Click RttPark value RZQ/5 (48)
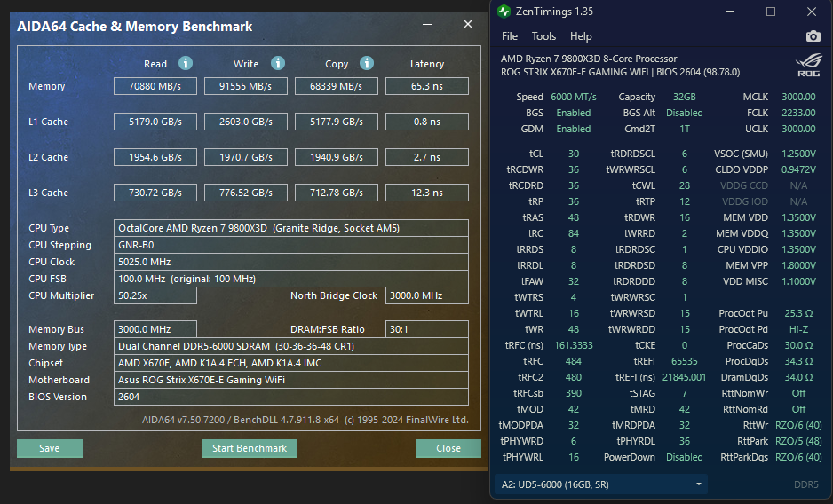Screen dimensions: 833x504 798,441
